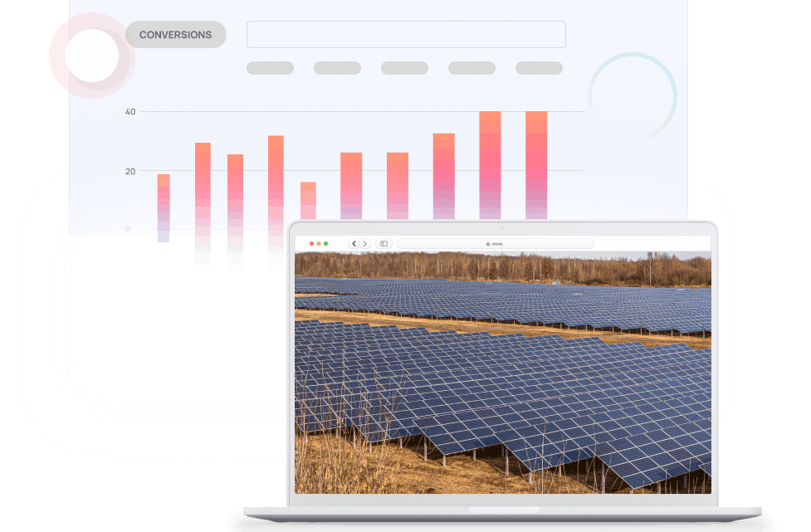This screenshot has width=811, height=532.
Task: Click the solar panel field photo
Action: (x=502, y=373)
